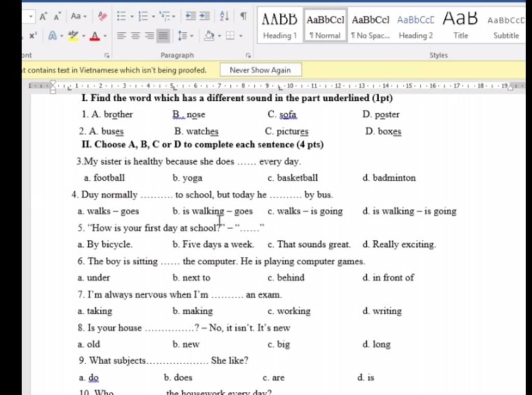The image size is (532, 395).
Task: Click answer "d. Really exciting."
Action: click(x=399, y=244)
